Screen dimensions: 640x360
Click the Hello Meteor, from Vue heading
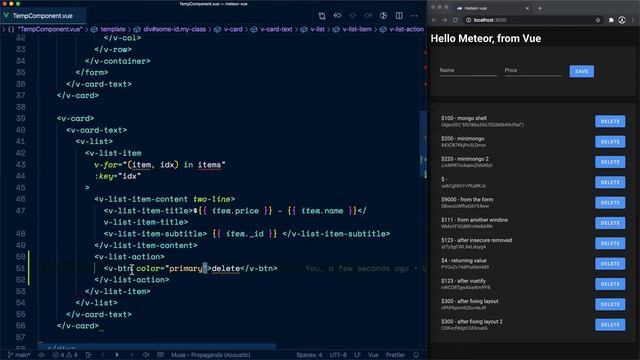click(486, 38)
